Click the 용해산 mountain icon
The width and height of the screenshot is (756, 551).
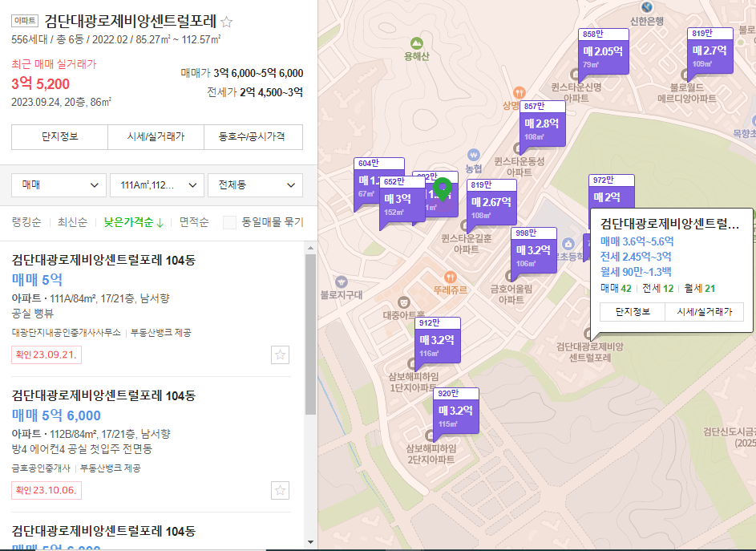pyautogui.click(x=417, y=44)
